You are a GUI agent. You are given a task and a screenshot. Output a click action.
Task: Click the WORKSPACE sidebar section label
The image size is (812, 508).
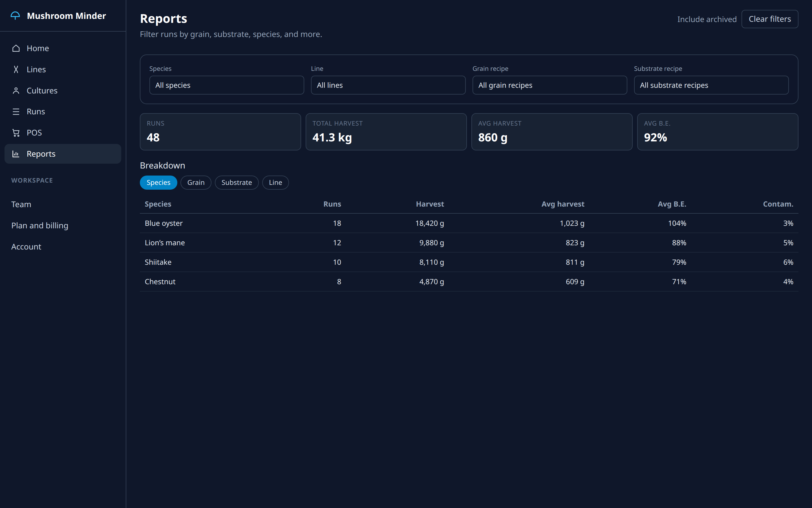pyautogui.click(x=32, y=180)
